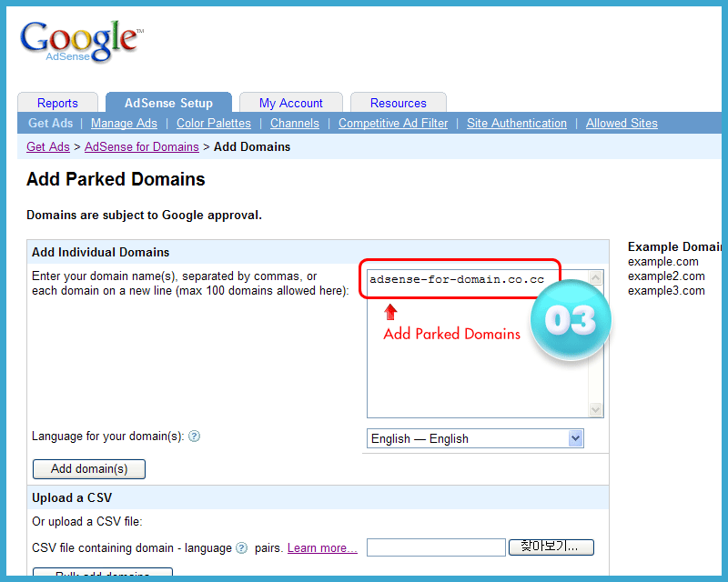The image size is (728, 582).
Task: Open help icon beside CSV language pairs
Action: (241, 548)
